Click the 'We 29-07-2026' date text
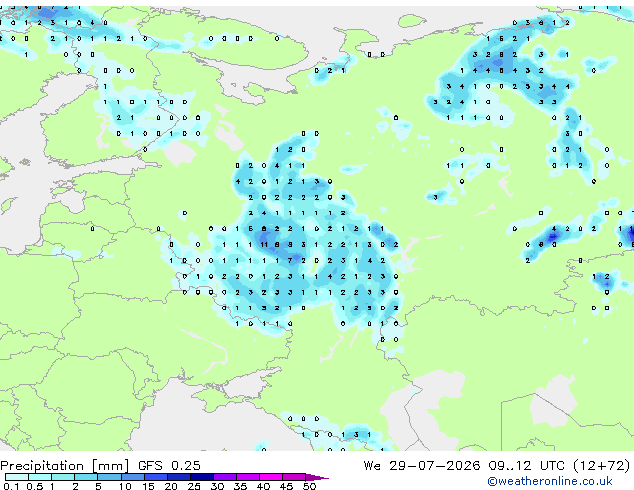This screenshot has width=634, height=490. coord(422,466)
